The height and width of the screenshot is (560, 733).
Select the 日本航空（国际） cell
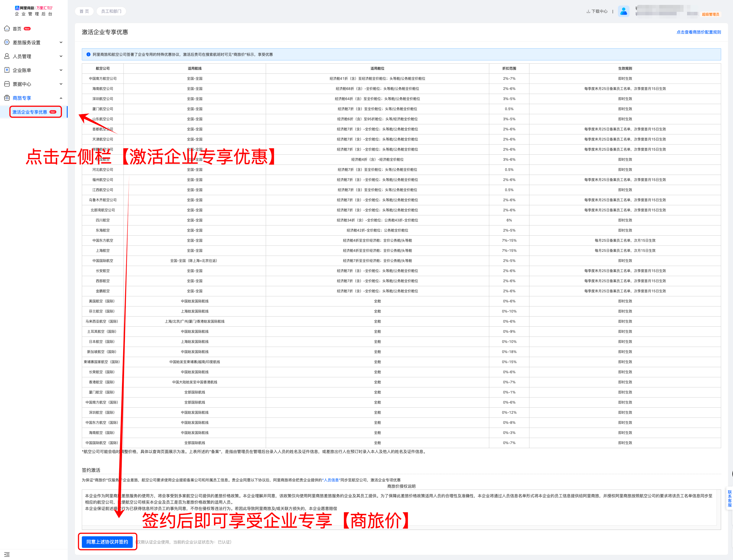coord(103,342)
